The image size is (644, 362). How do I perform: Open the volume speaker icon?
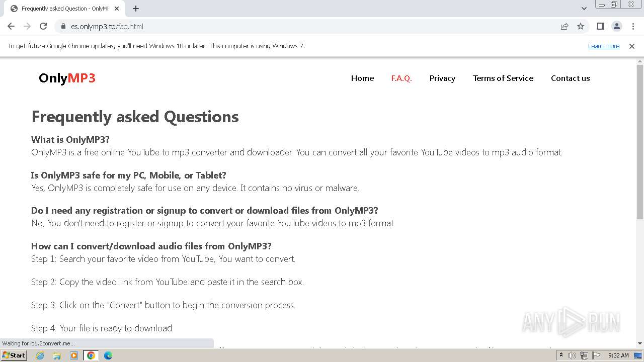point(572,355)
